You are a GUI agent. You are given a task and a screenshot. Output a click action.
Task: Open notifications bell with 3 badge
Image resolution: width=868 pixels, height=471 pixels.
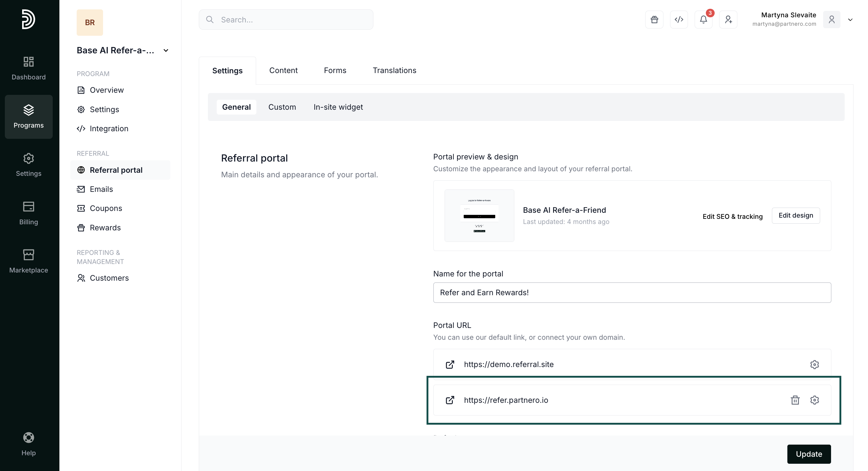pyautogui.click(x=703, y=19)
